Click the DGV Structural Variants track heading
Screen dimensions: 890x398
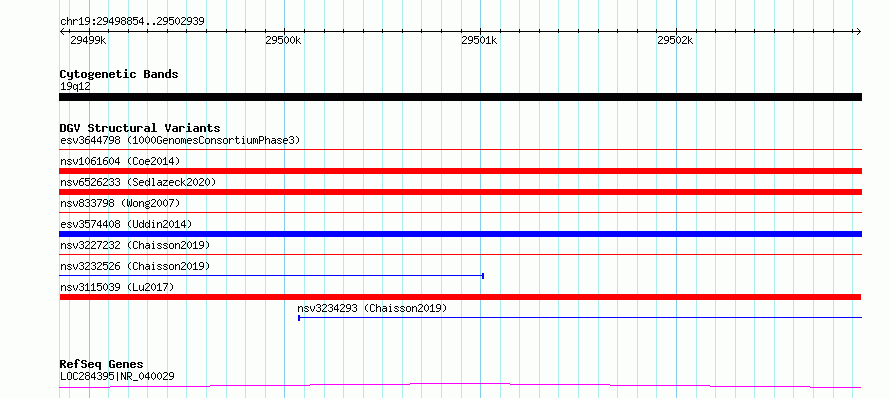pos(140,128)
